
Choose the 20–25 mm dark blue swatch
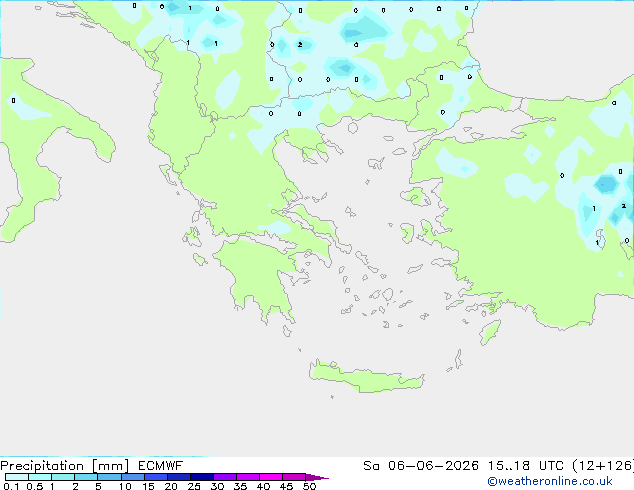[x=178, y=477]
